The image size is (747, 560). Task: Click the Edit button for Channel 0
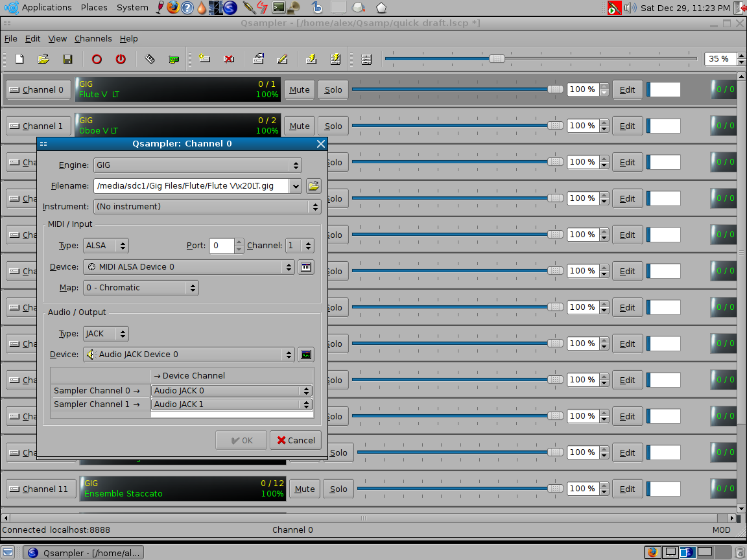(x=627, y=89)
